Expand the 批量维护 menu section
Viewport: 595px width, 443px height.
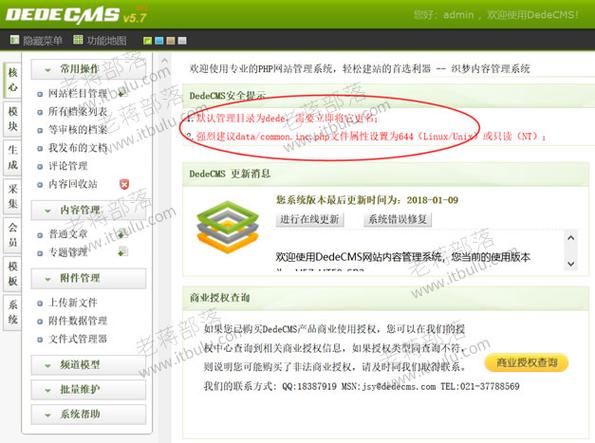88,390
